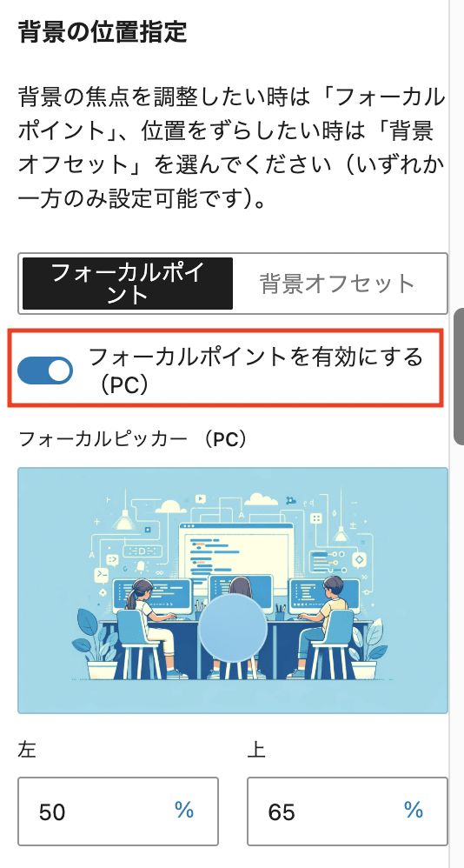Click the vertical scrollbar thumb on the panel
This screenshot has width=464, height=868.
click(459, 377)
